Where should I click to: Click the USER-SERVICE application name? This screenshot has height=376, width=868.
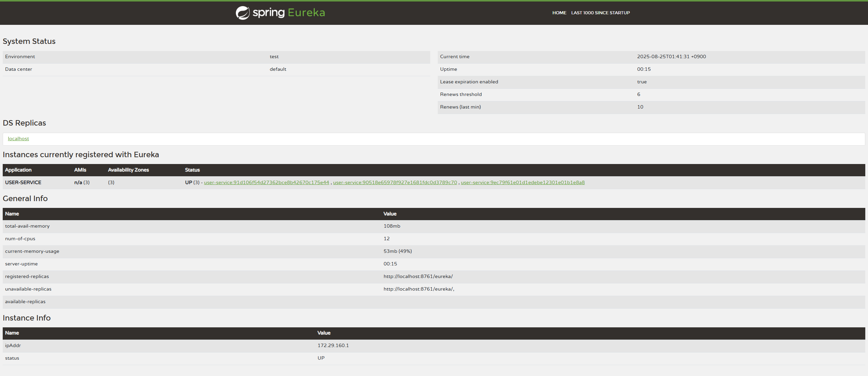[23, 182]
